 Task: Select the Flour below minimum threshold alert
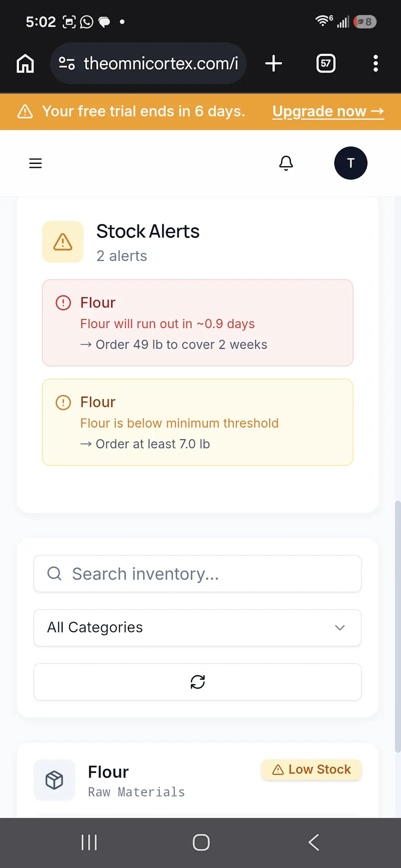coord(197,422)
